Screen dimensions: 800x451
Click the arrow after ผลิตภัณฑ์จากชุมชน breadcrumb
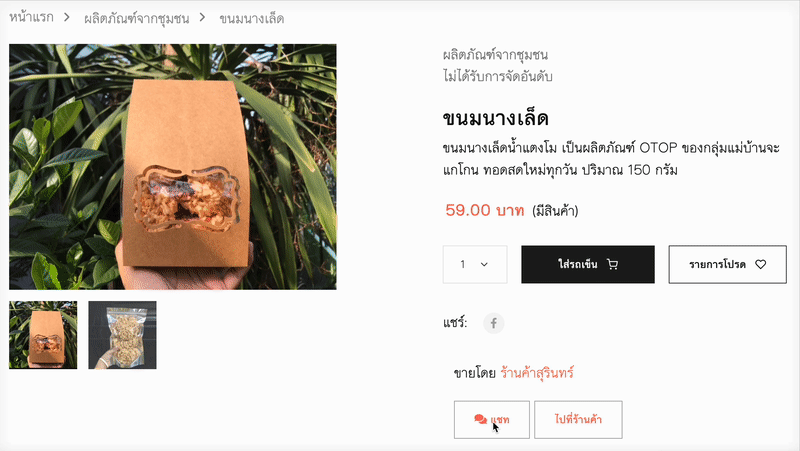(203, 17)
